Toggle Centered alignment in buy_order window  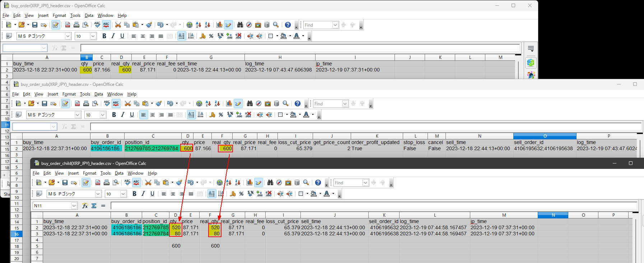(x=143, y=36)
